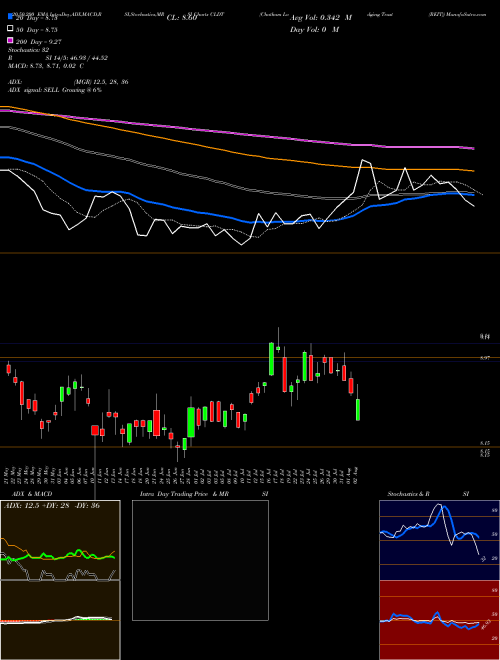Click the white 50 Day legend swatch
Image resolution: width=500 pixels, height=660 pixels.
pyautogui.click(x=10, y=29)
